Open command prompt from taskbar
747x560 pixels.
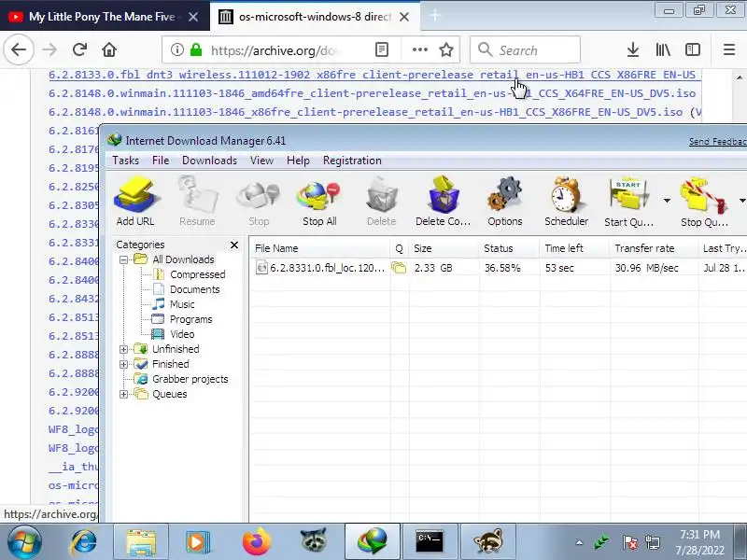click(x=430, y=542)
